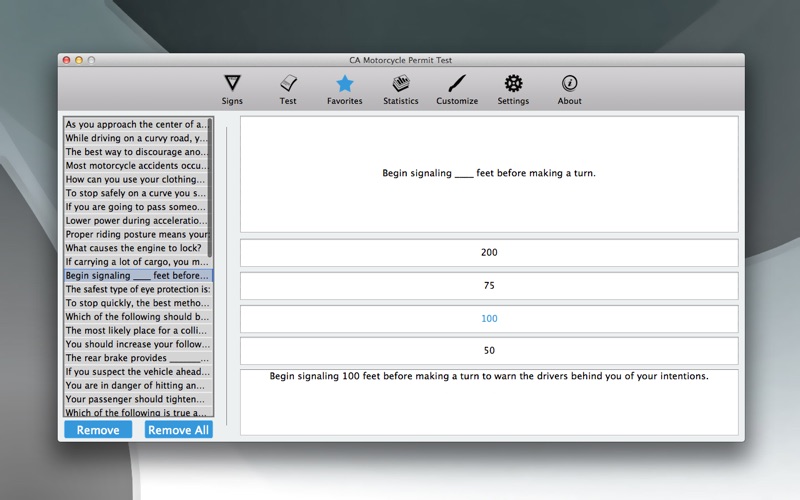Select 'To stop safely on a curve' question
The height and width of the screenshot is (500, 800).
pos(136,193)
